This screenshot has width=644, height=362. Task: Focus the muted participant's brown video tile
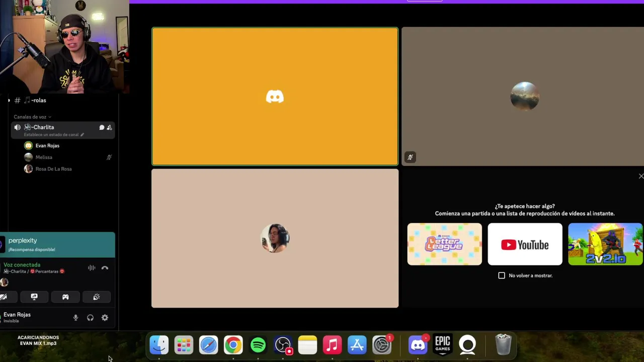coord(523,97)
